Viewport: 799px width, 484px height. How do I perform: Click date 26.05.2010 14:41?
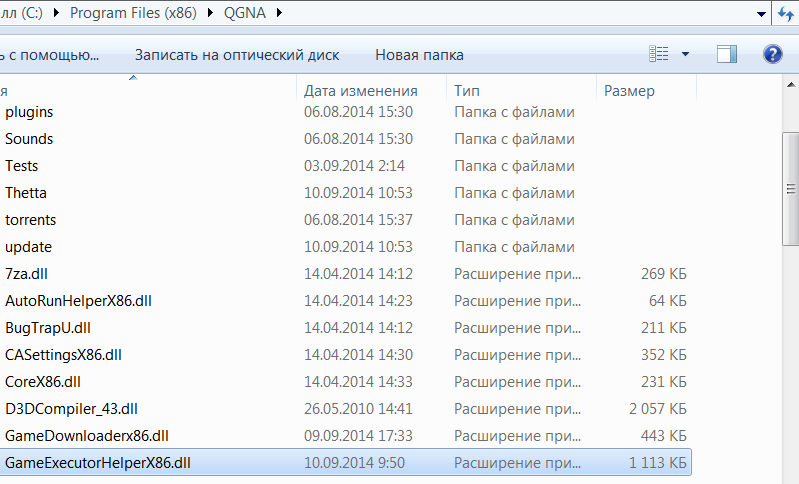[x=359, y=409]
